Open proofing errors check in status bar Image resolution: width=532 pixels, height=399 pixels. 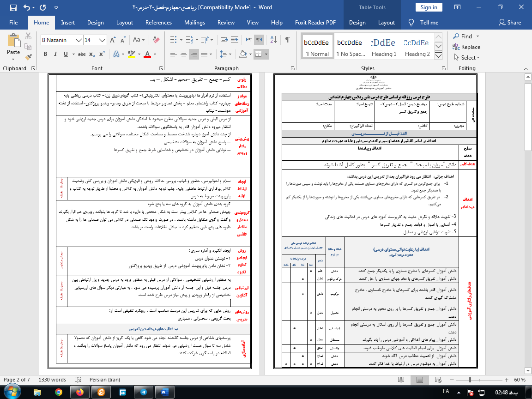click(78, 380)
